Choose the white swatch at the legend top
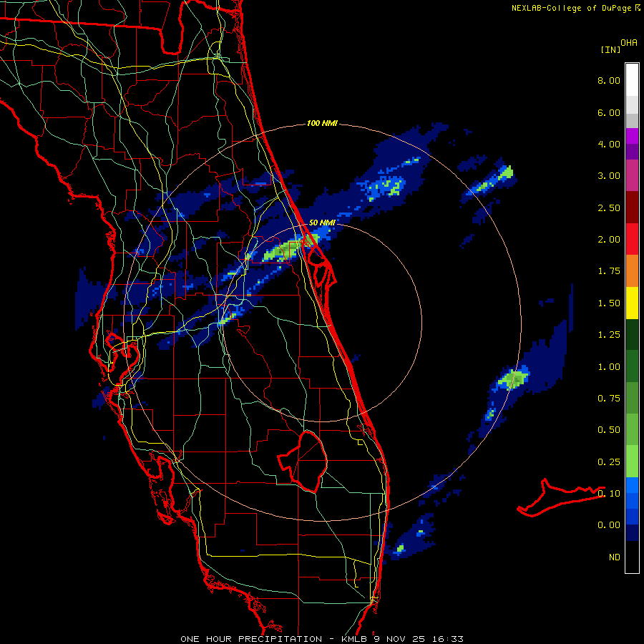 (x=632, y=79)
